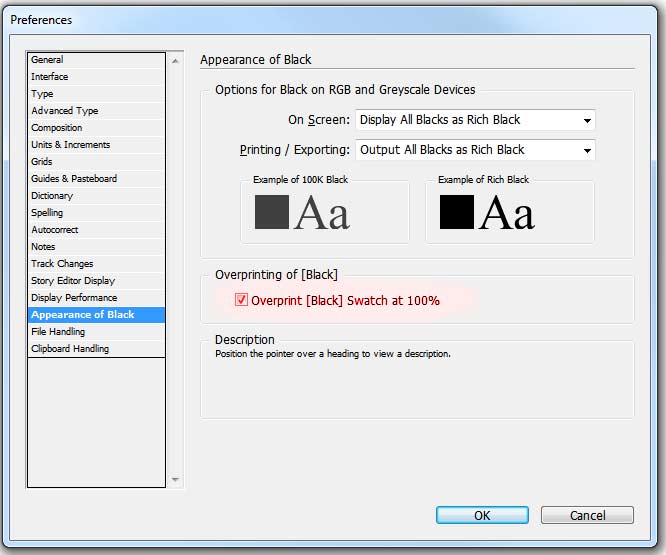Select Autocorrect in the sidebar list
This screenshot has width=666, height=555.
tap(96, 230)
